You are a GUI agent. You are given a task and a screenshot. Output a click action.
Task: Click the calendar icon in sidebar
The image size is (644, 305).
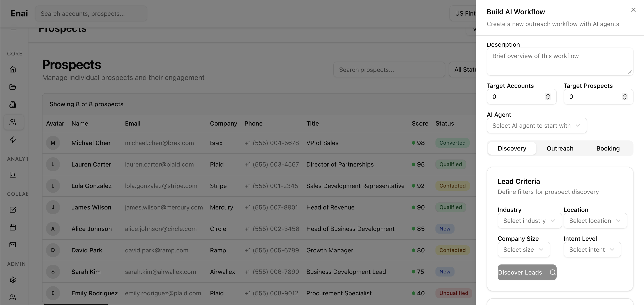(x=13, y=227)
